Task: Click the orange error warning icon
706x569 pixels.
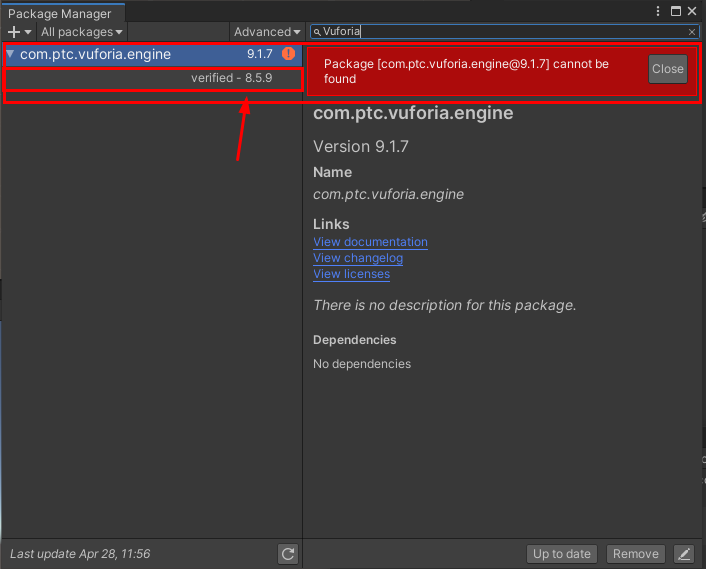Action: (x=288, y=54)
